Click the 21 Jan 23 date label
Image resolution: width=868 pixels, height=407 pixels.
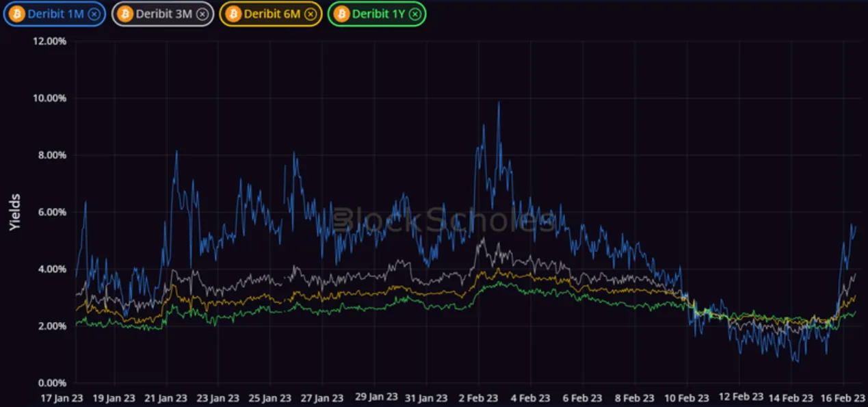[x=166, y=397]
